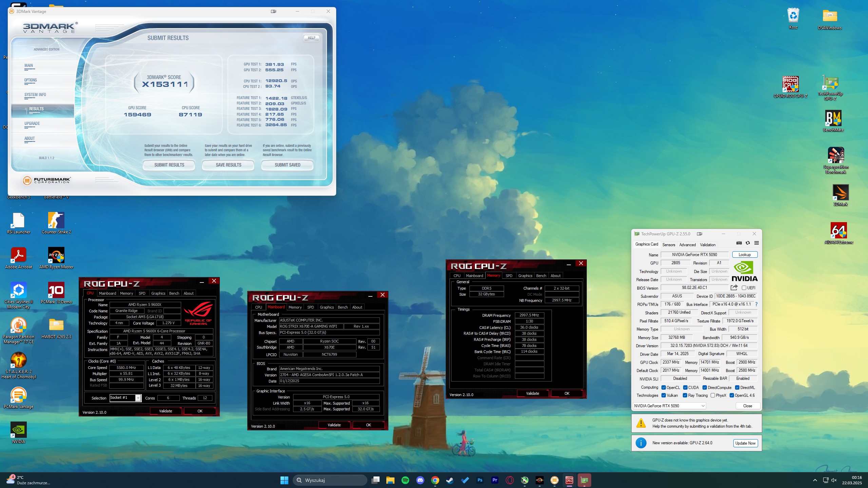Viewport: 868px width, 488px height.
Task: Toggle the UEFI checkbox in GPU-Z
Action: [744, 288]
